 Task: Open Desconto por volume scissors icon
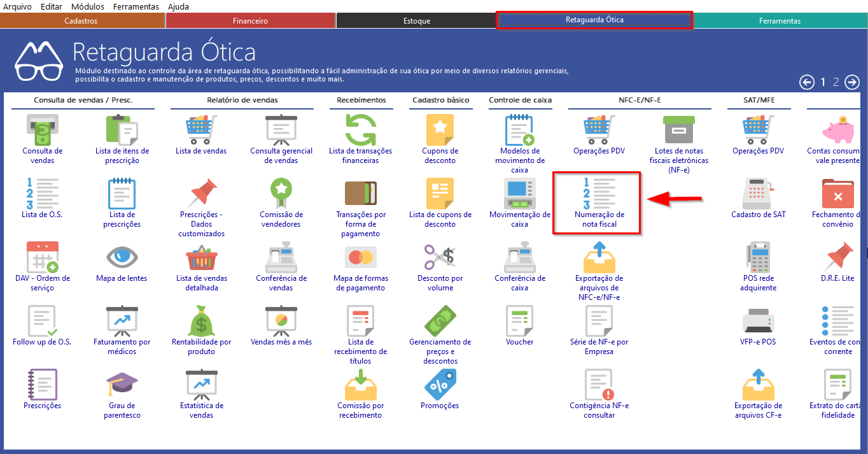click(x=440, y=257)
